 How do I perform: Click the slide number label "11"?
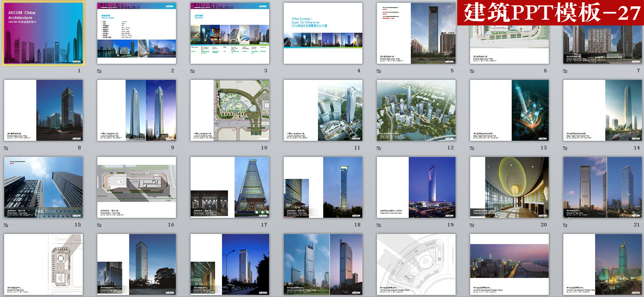pyautogui.click(x=357, y=148)
